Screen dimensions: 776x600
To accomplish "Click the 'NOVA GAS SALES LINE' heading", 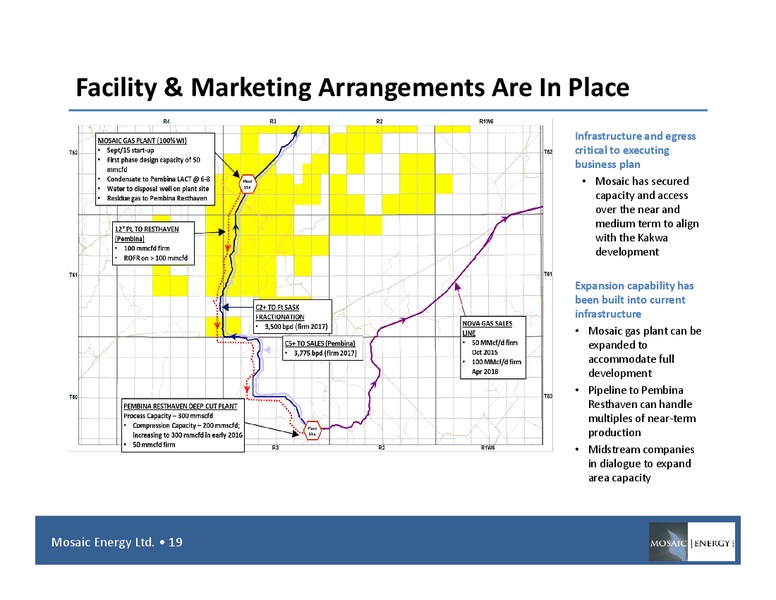I will [x=487, y=328].
